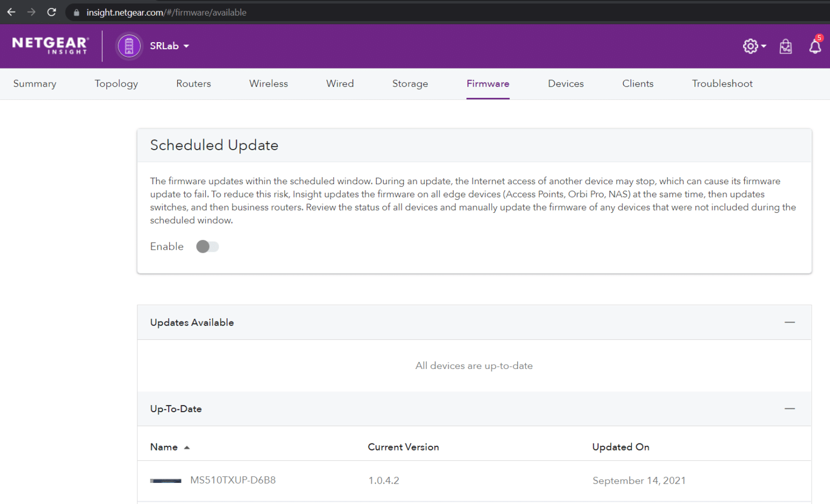Open the Wired tab

point(340,84)
